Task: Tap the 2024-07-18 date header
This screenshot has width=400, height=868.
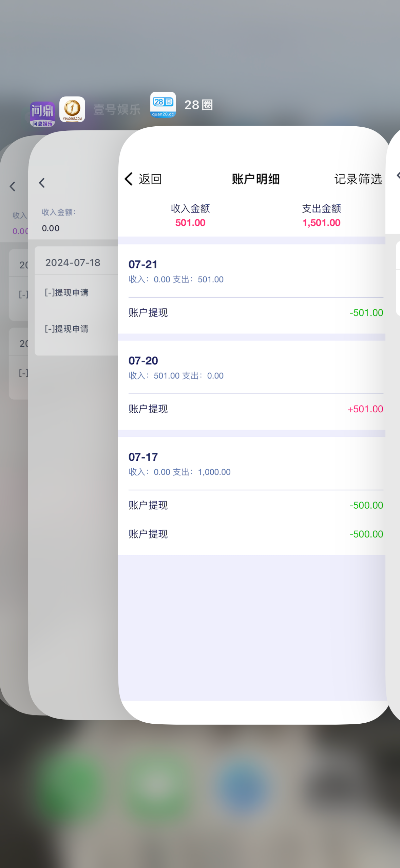Action: (73, 263)
